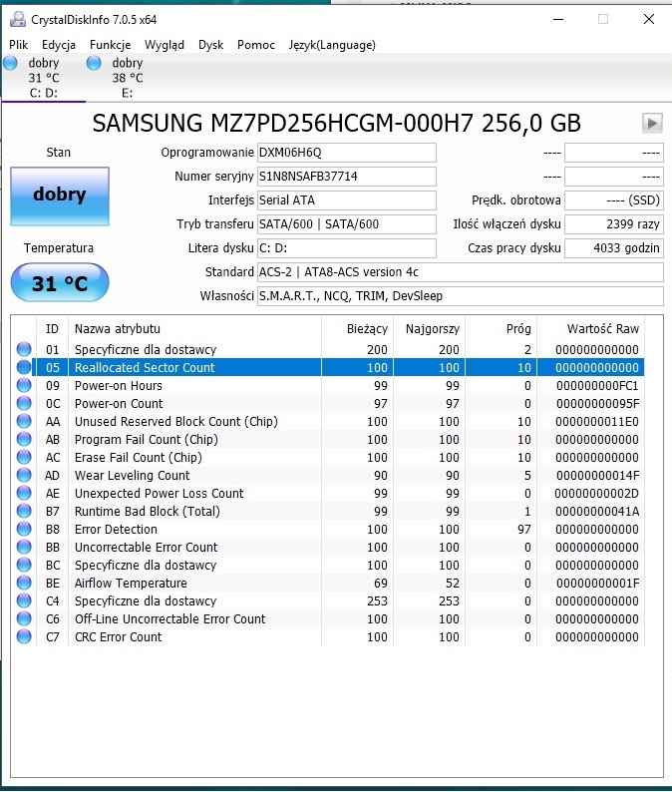Click the Tryb transferu field SATA/600
The height and width of the screenshot is (792, 672).
click(x=346, y=224)
